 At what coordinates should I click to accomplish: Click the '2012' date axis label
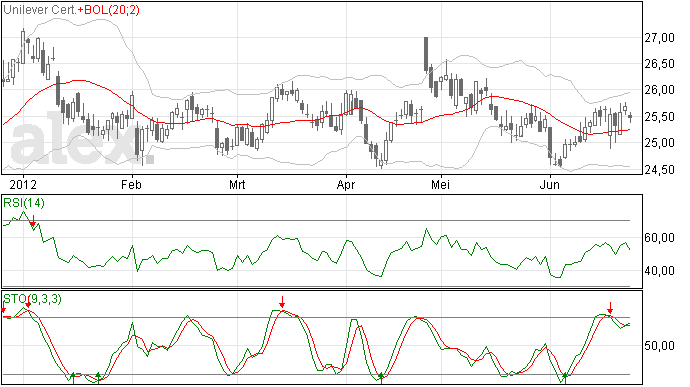[23, 184]
